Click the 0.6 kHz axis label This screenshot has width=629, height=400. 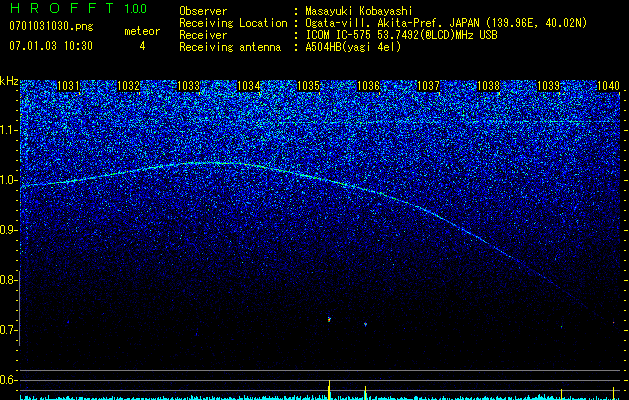pyautogui.click(x=8, y=380)
